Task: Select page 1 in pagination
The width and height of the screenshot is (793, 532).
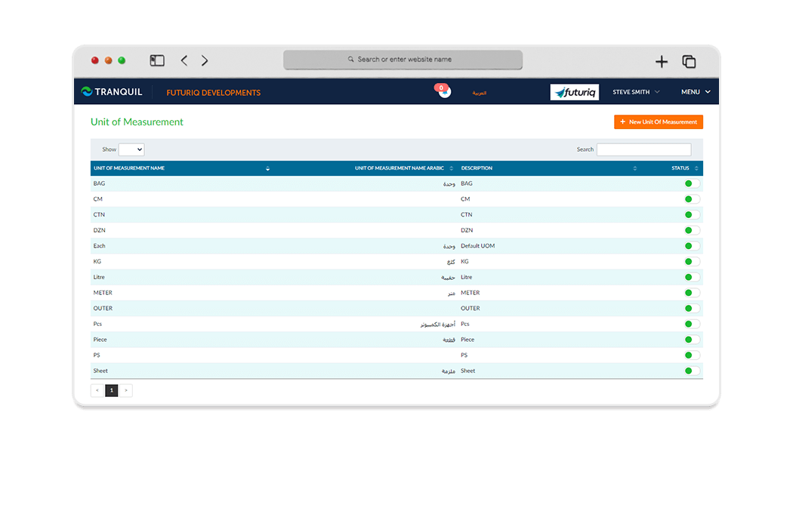Action: pos(111,390)
